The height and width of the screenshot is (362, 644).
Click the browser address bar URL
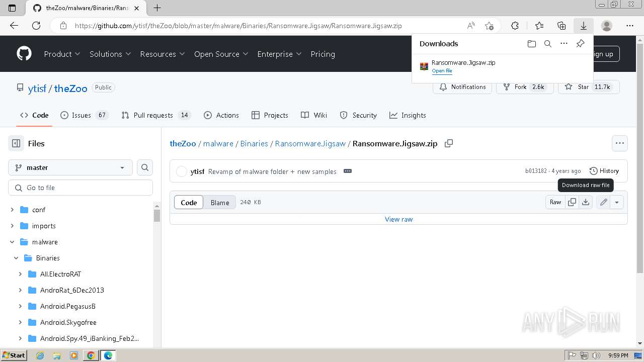[x=238, y=26]
